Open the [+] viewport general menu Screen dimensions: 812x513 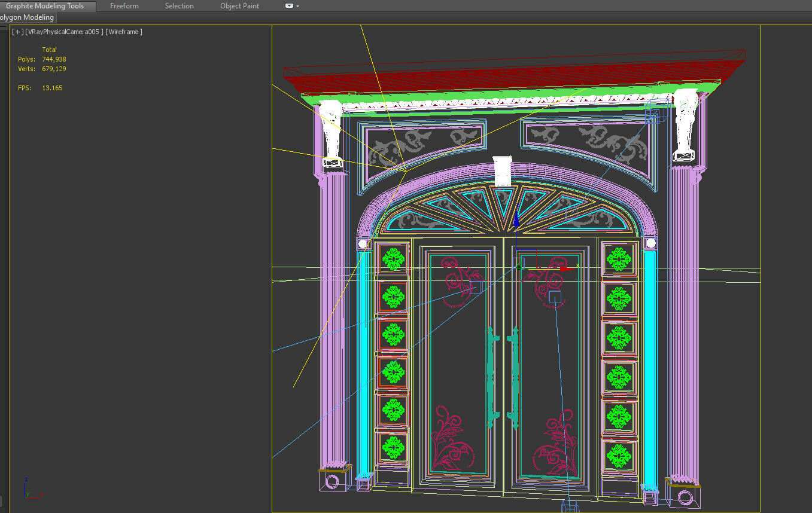pyautogui.click(x=17, y=32)
